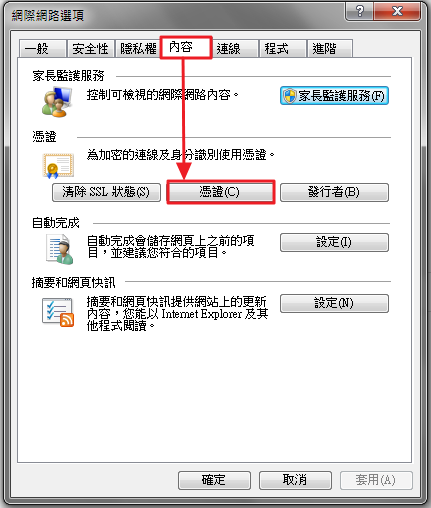Go to the 連線 tab
The image size is (431, 508).
(x=235, y=49)
